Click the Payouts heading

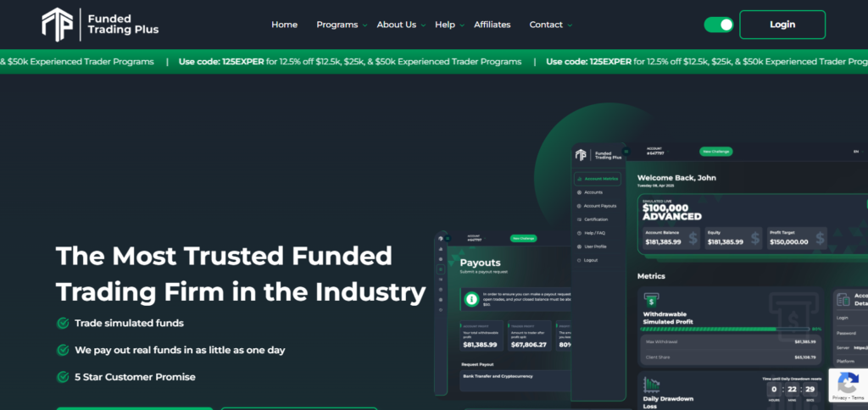coord(480,263)
